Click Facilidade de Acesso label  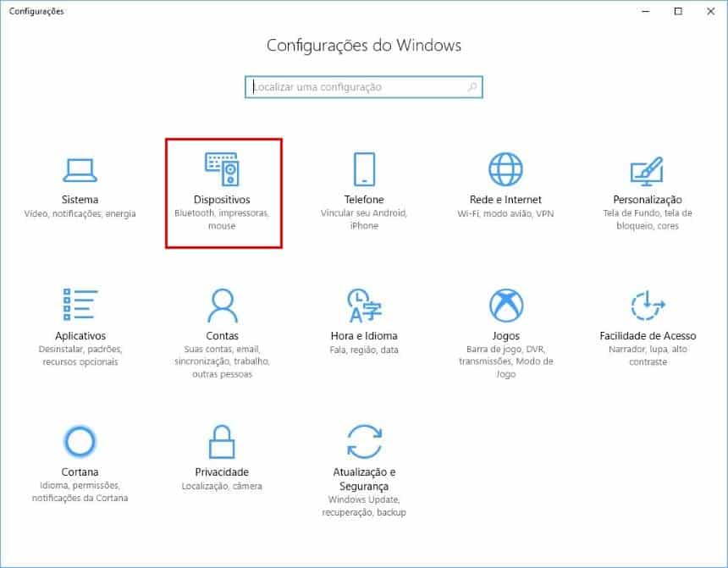pos(648,336)
